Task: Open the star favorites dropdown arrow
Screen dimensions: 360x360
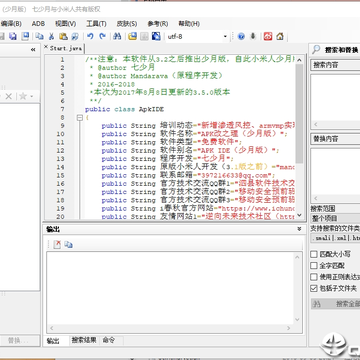Action: pyautogui.click(x=32, y=97)
